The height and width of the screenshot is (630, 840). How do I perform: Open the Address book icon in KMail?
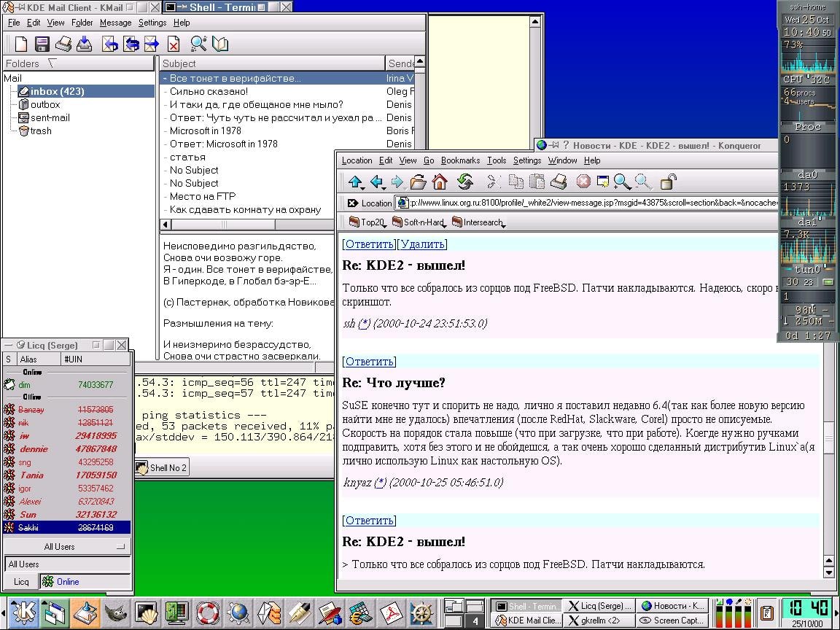click(220, 44)
